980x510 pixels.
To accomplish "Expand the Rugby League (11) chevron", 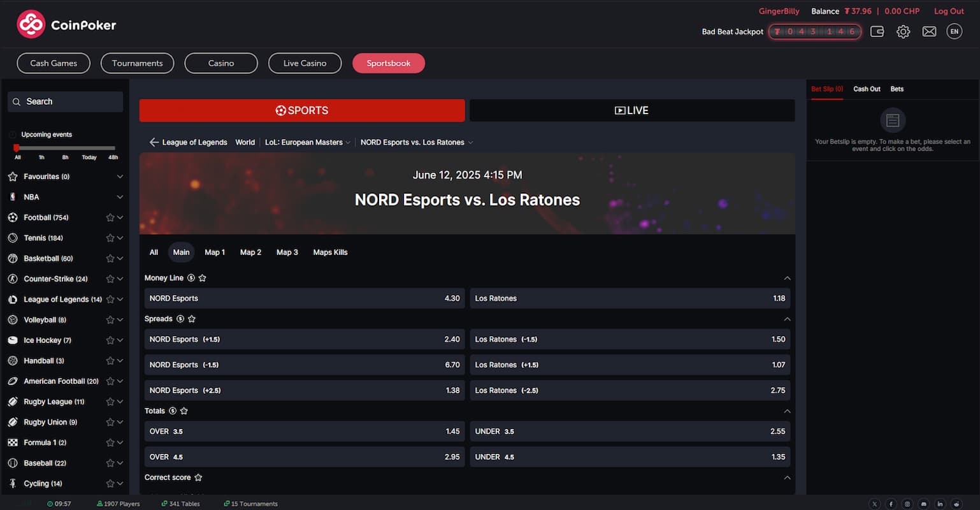I will click(120, 402).
